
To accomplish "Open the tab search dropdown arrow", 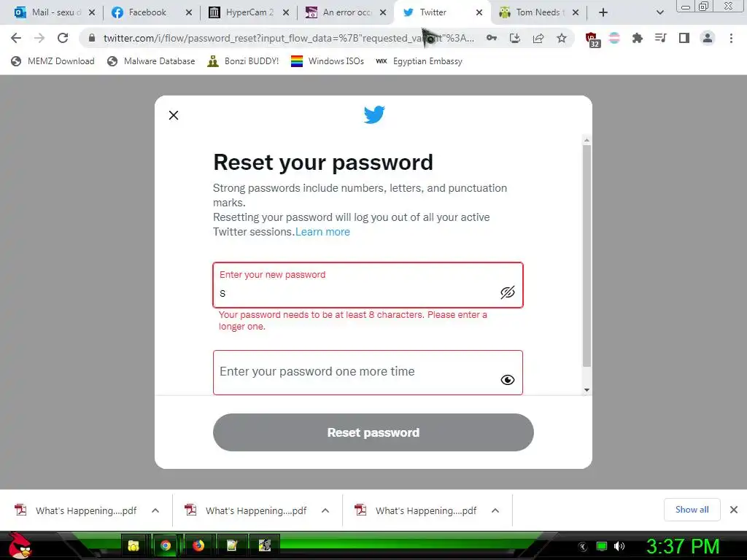I will tap(659, 12).
